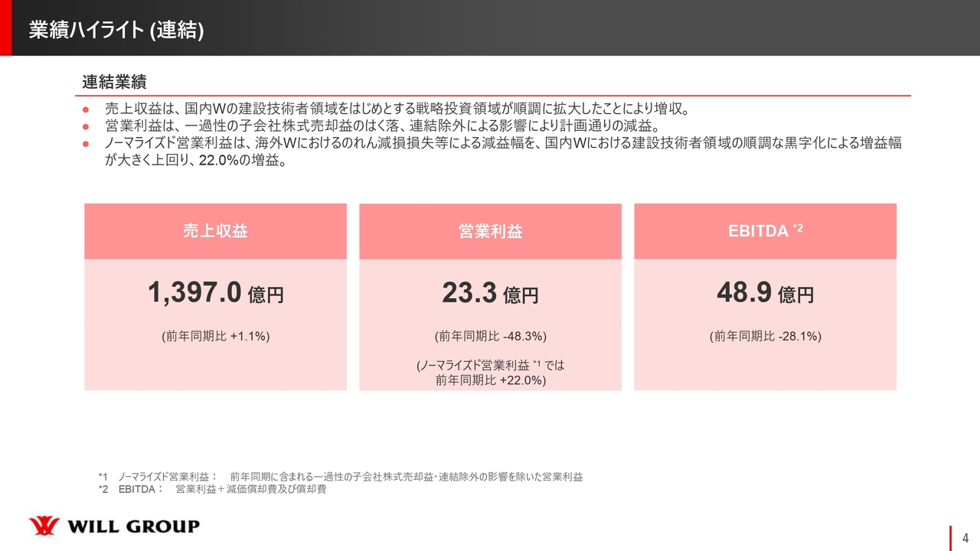Click the red accent bar beside title
Screen dimensions: 980x551
[x=5, y=28]
